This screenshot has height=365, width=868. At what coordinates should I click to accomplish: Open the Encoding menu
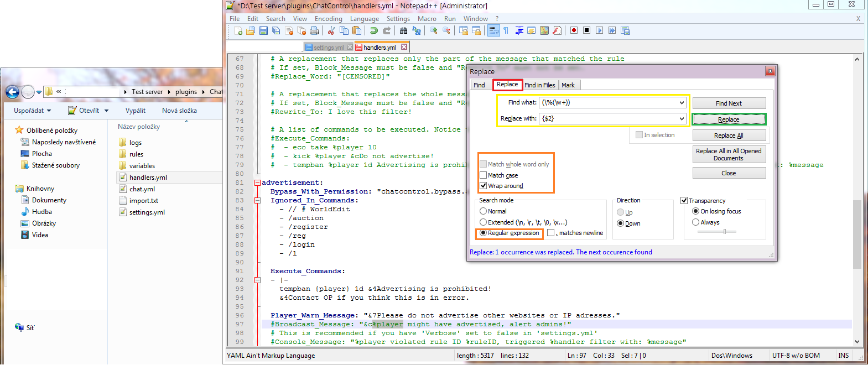click(x=328, y=19)
